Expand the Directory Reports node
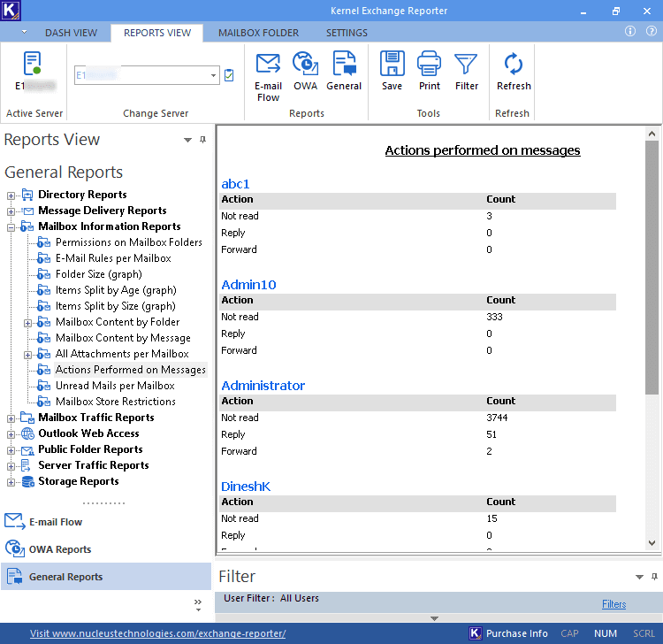 [x=11, y=195]
